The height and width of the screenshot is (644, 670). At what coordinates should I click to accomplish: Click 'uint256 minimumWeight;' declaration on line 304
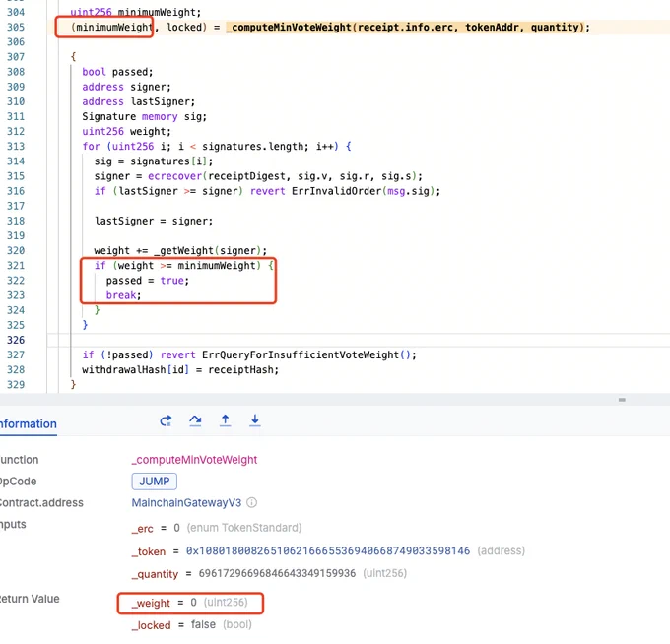pyautogui.click(x=135, y=12)
